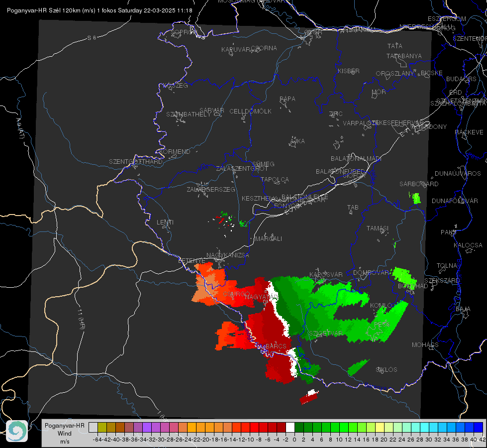Screen dimensions: 487x448
Task: Click the '11 (HR)' road label
Action: 81,319
